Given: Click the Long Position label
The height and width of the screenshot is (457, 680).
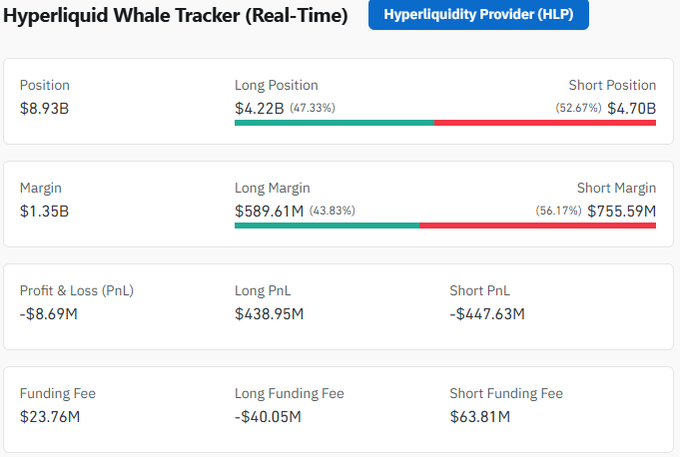Looking at the screenshot, I should coord(276,85).
